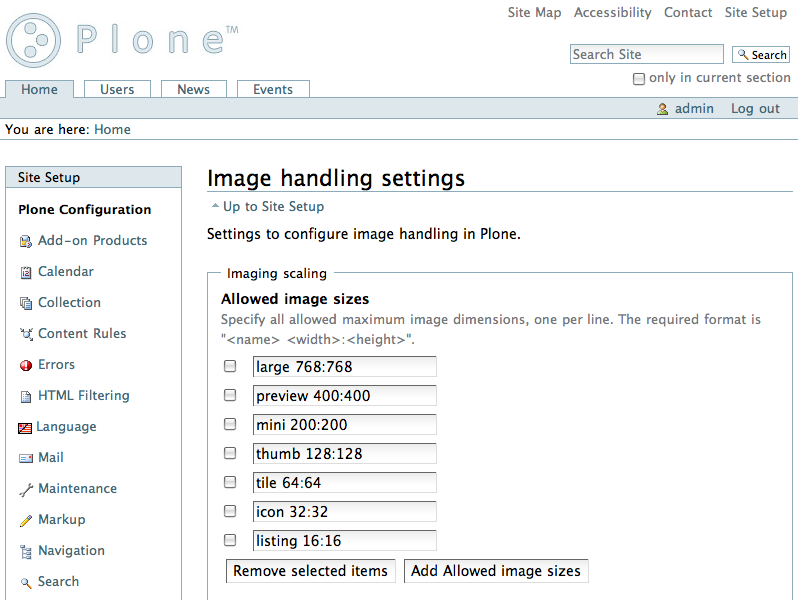Open the Events tab

click(273, 89)
